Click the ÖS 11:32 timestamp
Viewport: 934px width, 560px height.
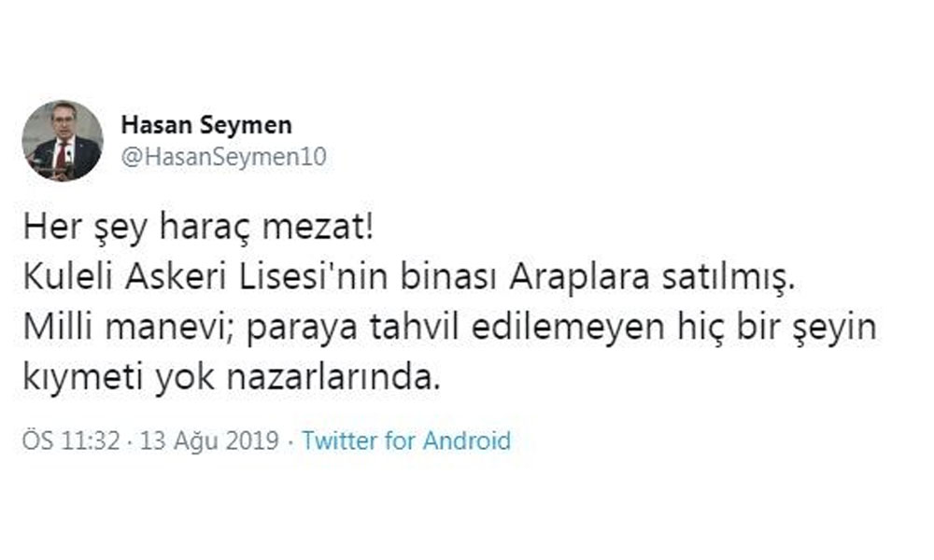point(72,441)
